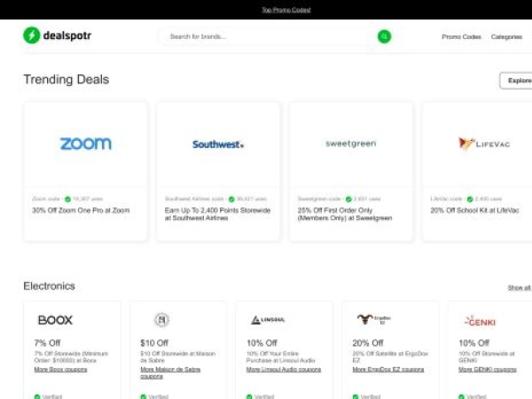Screen dimensions: 532x399
Task: Click the $10 Off heading
Action: (x=154, y=343)
